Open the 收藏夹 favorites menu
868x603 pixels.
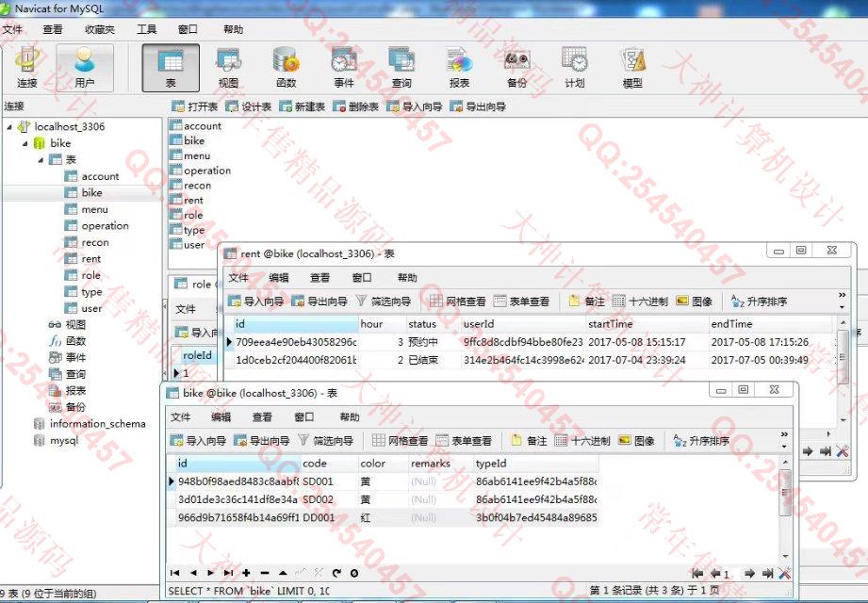pos(100,29)
